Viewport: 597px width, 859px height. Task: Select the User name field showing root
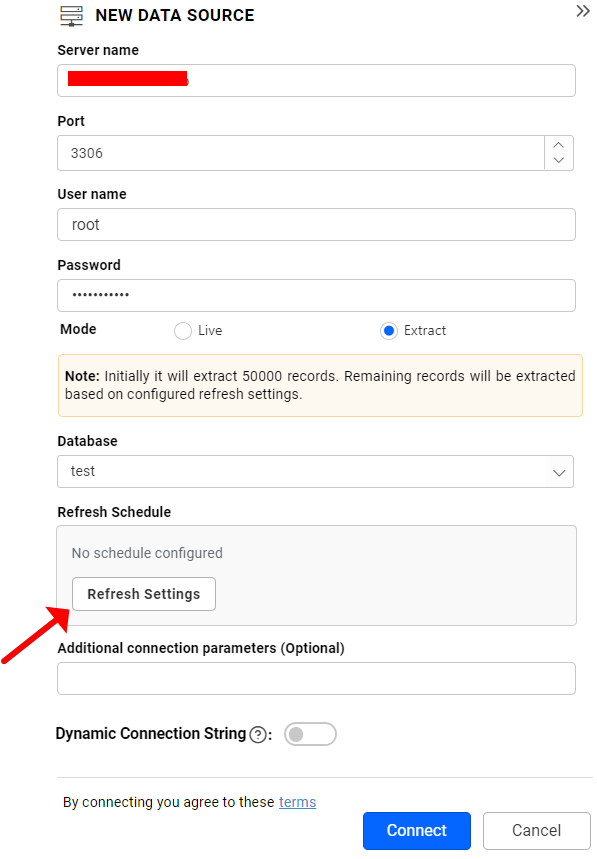[x=316, y=224]
